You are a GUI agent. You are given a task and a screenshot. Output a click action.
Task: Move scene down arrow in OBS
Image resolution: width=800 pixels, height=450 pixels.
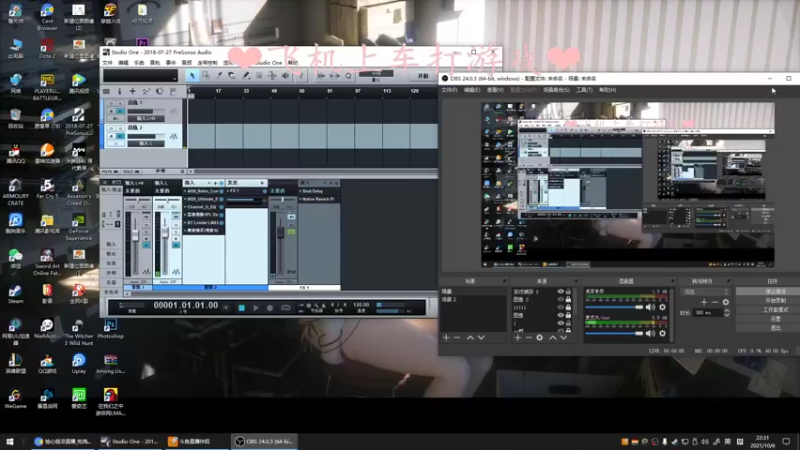tap(481, 338)
